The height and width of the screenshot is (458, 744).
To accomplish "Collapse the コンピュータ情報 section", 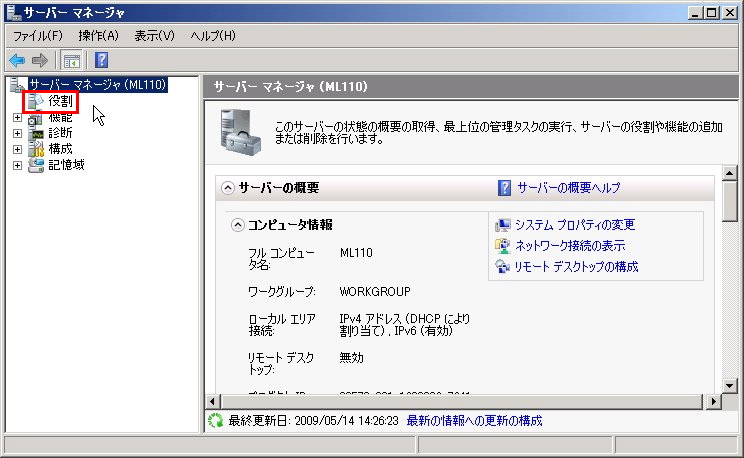I will pos(237,225).
